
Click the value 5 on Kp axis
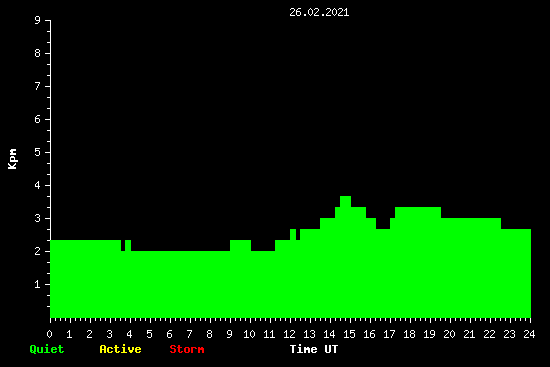[38, 152]
